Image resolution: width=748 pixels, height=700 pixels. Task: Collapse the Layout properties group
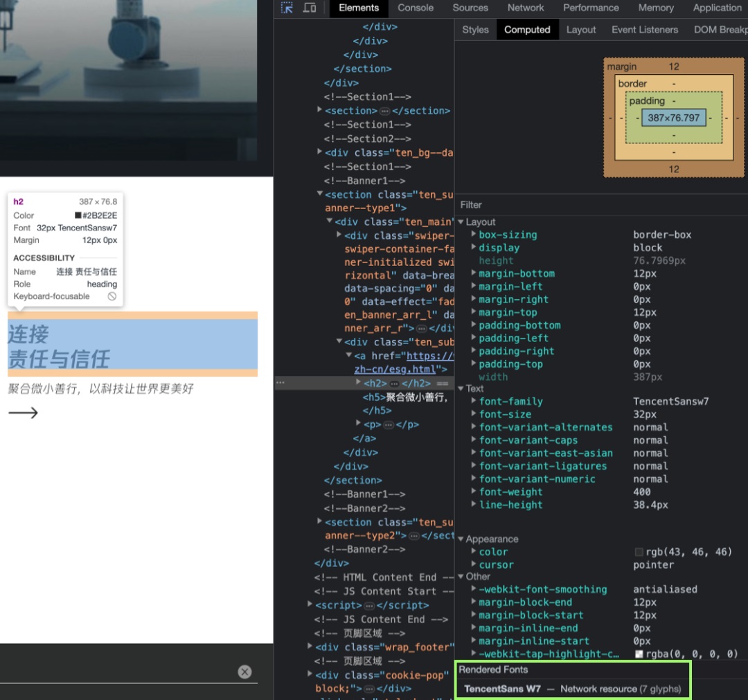(461, 222)
